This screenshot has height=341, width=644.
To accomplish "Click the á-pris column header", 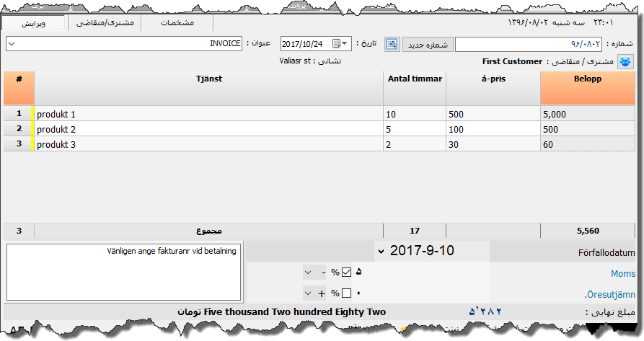I will coord(493,88).
